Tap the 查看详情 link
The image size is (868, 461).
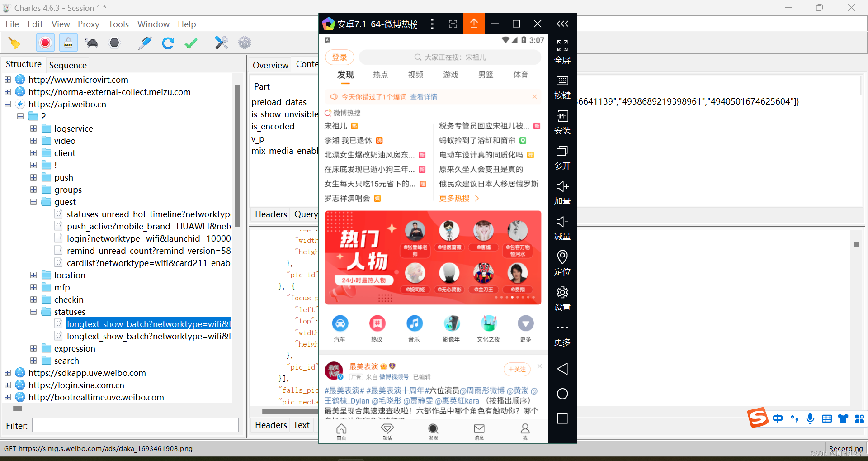(424, 97)
